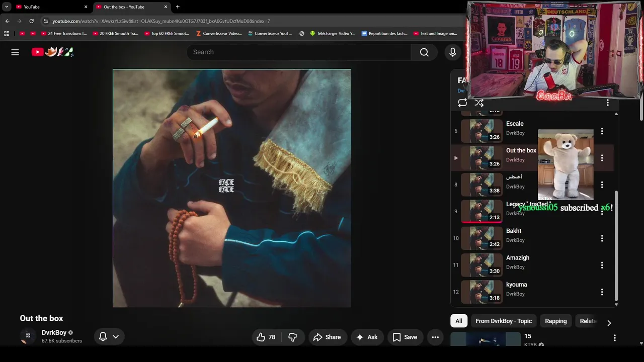
Task: Open the tab search dropdown arrow
Action: pos(7,7)
